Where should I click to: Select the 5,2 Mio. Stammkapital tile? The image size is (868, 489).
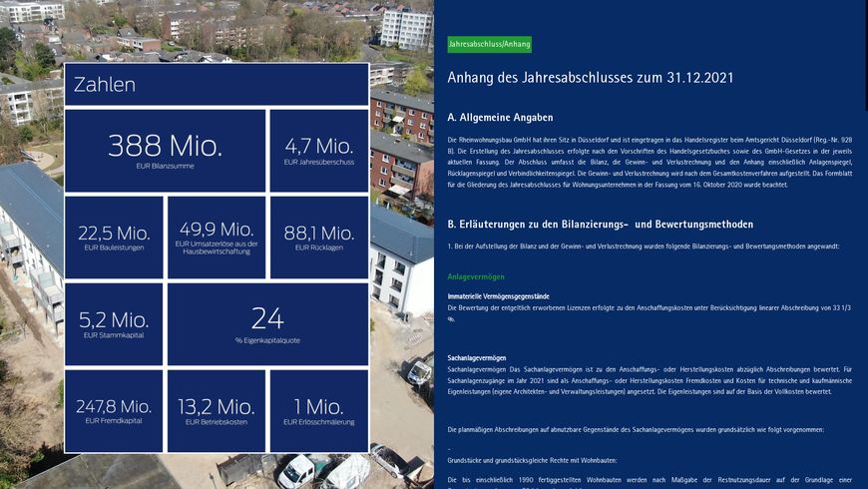click(114, 324)
